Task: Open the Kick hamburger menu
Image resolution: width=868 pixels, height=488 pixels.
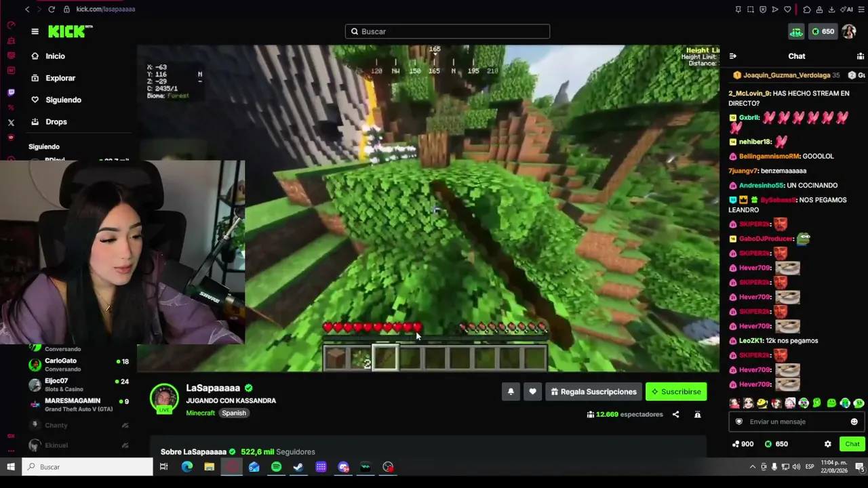Action: pos(35,31)
